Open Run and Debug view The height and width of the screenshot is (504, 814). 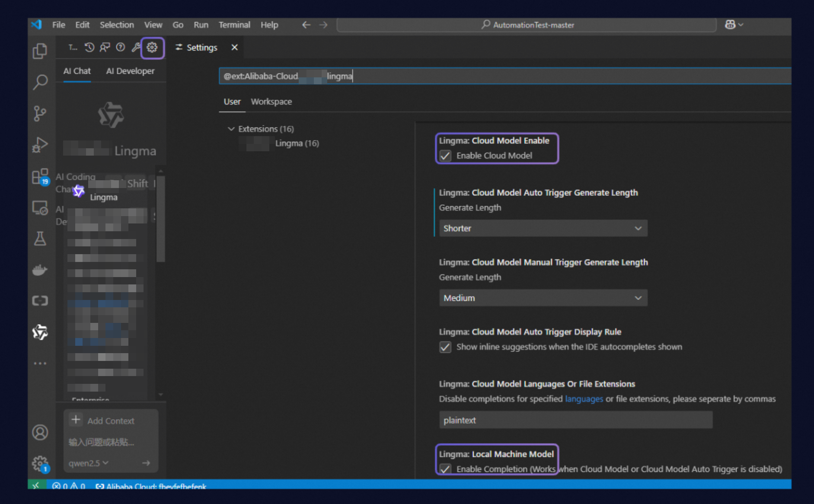(40, 145)
